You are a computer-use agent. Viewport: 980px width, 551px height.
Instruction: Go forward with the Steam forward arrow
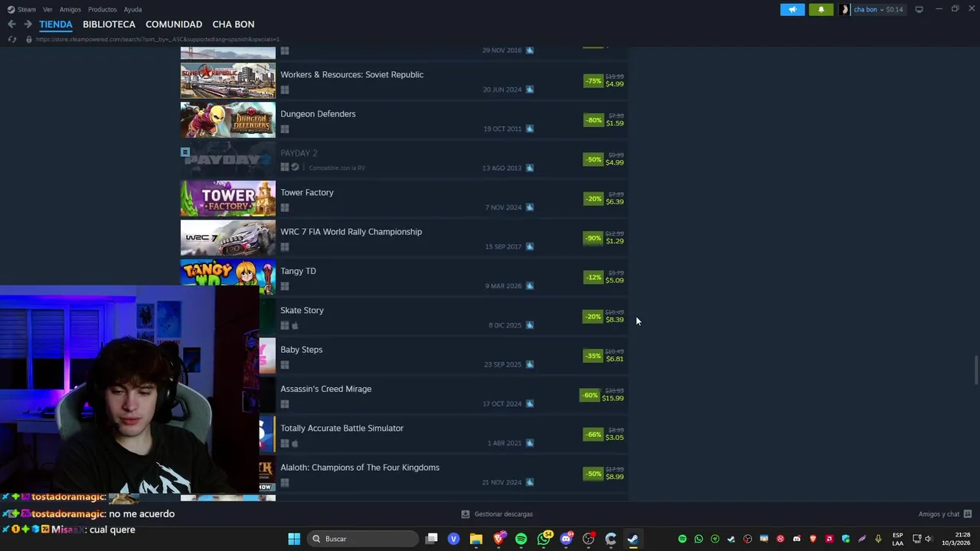coord(28,24)
